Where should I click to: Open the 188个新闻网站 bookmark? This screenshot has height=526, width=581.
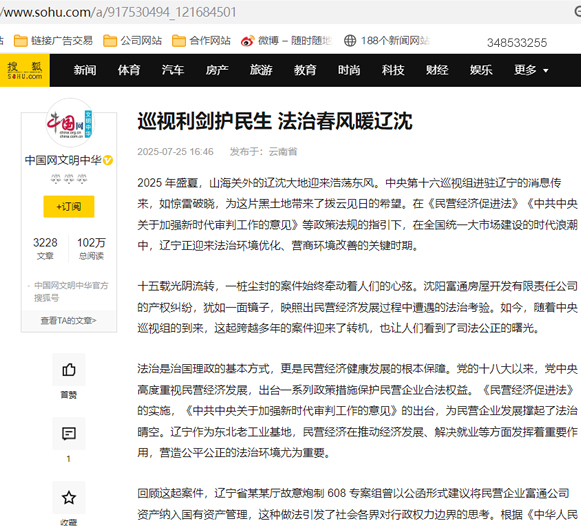[x=387, y=40]
